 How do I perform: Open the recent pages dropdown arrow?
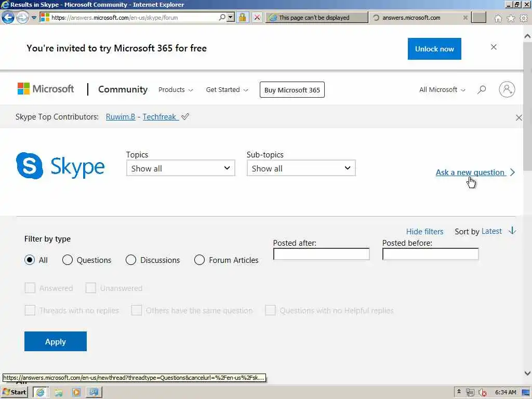(x=34, y=17)
